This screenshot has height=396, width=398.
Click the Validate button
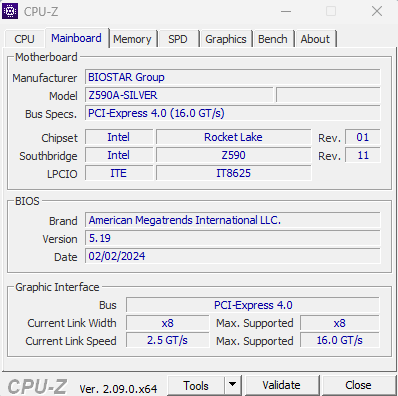[281, 385]
